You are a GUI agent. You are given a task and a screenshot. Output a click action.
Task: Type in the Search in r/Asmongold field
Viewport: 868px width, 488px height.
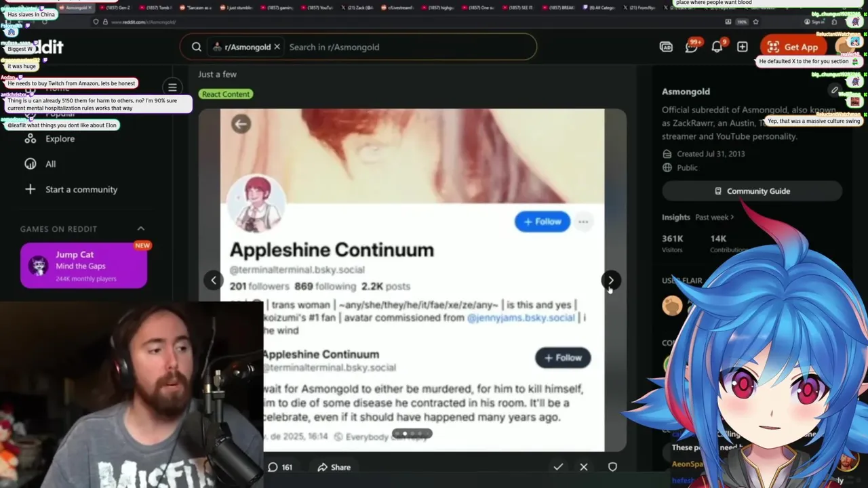(x=407, y=47)
